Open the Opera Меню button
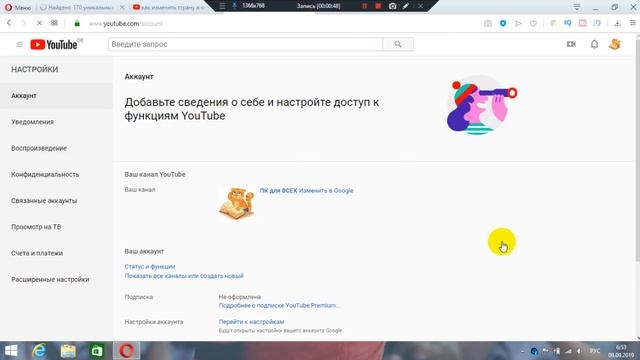 (18, 7)
